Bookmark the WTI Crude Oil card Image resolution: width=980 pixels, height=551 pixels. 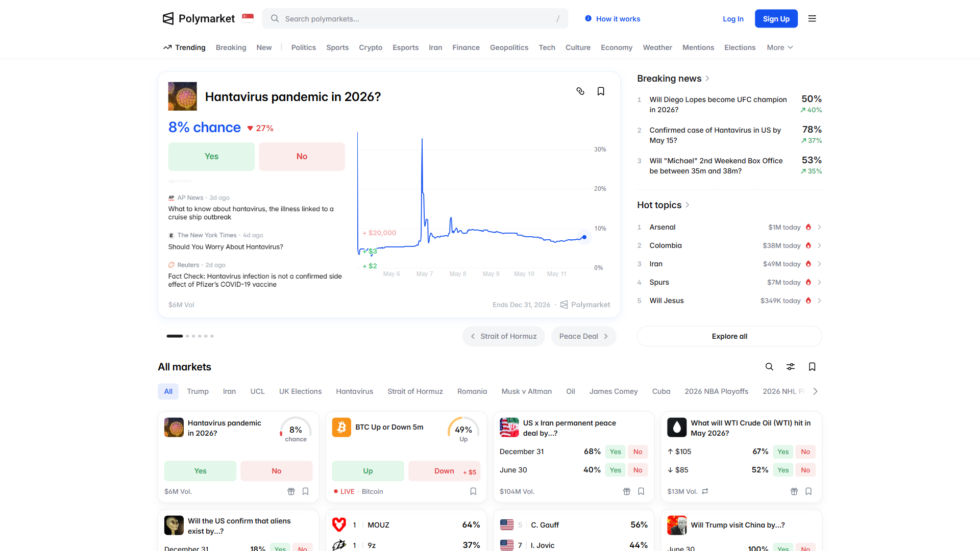pos(808,491)
